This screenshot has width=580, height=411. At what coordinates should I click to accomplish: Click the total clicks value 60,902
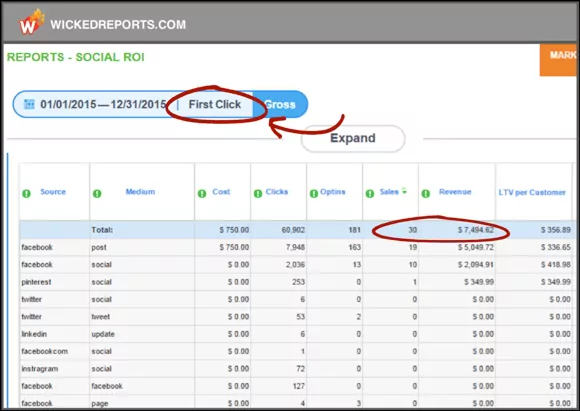point(293,230)
